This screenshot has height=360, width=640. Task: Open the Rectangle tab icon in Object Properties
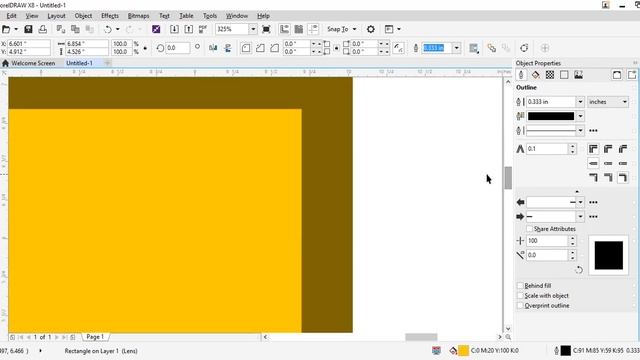point(564,75)
